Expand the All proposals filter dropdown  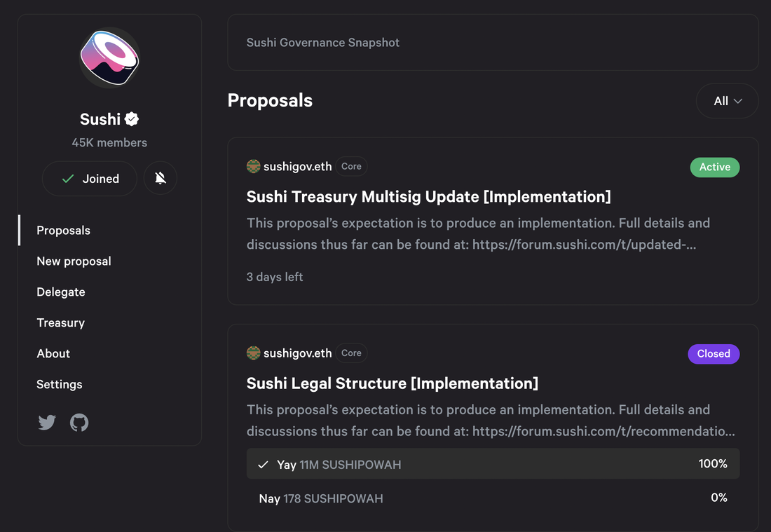[727, 101]
